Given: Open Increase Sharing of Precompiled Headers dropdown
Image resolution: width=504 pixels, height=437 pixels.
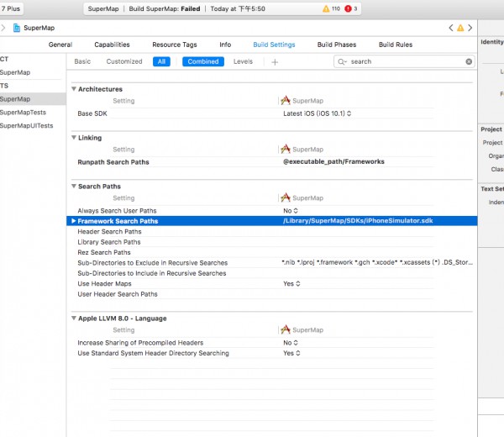Looking at the screenshot, I should 291,343.
